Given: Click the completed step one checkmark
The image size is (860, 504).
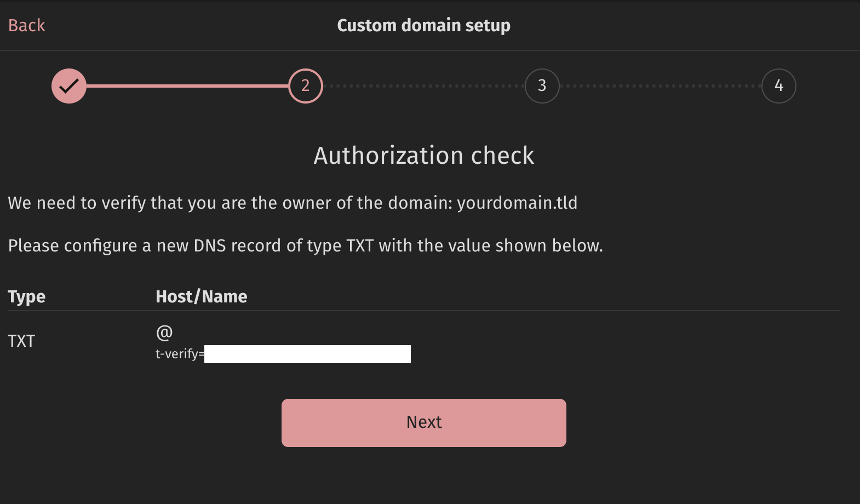Looking at the screenshot, I should point(69,86).
